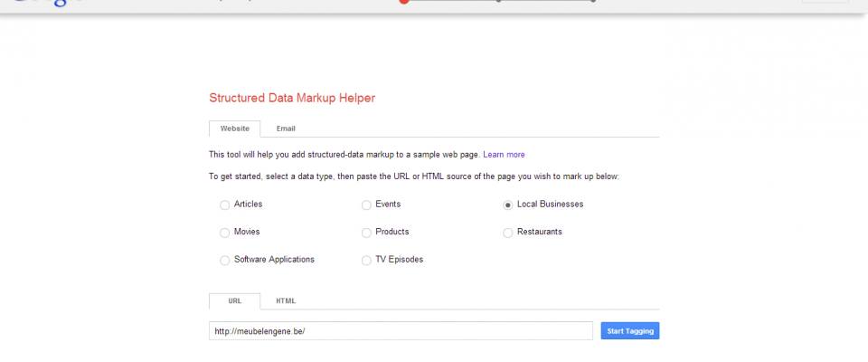Click the Structured Data Markup Helper heading
868x362 pixels.
(292, 98)
